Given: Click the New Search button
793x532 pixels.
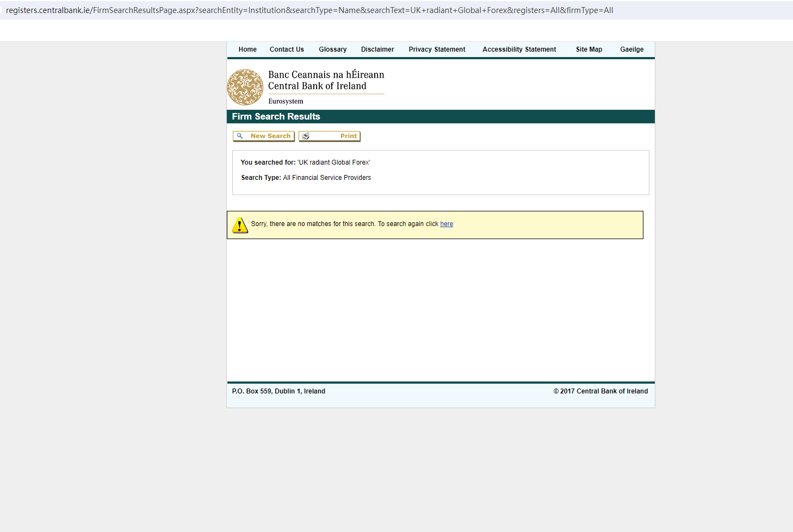Looking at the screenshot, I should 264,136.
